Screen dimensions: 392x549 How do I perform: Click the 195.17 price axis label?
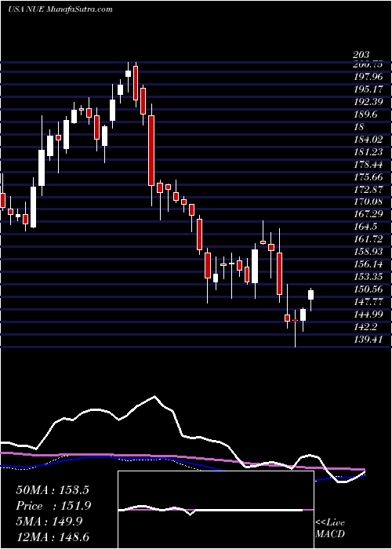click(x=368, y=89)
